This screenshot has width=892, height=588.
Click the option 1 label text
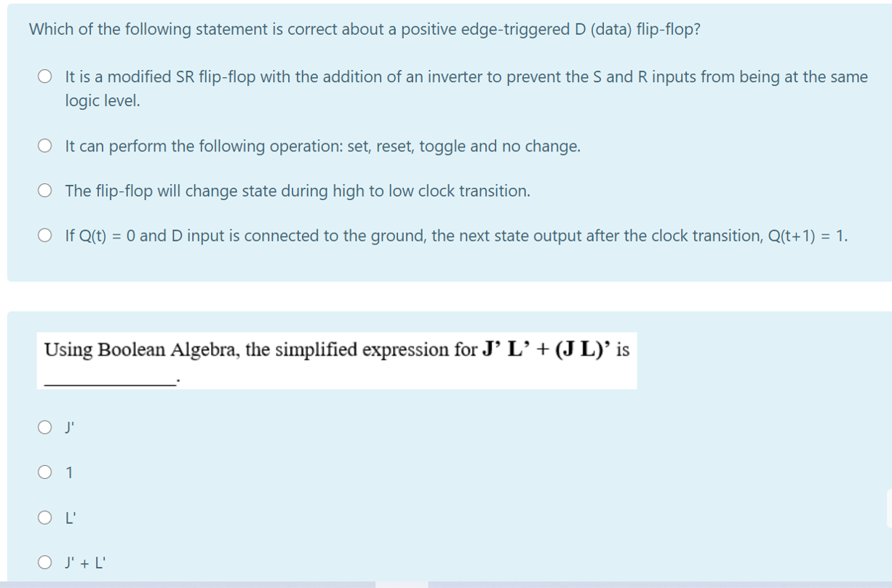tap(69, 472)
